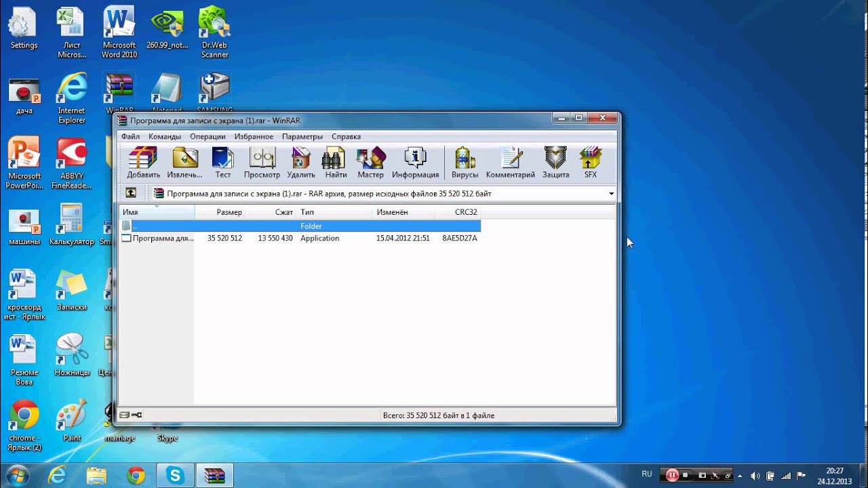Viewport: 868px width, 488px height.
Task: Open chrome - Ярлык (2) desktop shortcut
Action: click(24, 425)
